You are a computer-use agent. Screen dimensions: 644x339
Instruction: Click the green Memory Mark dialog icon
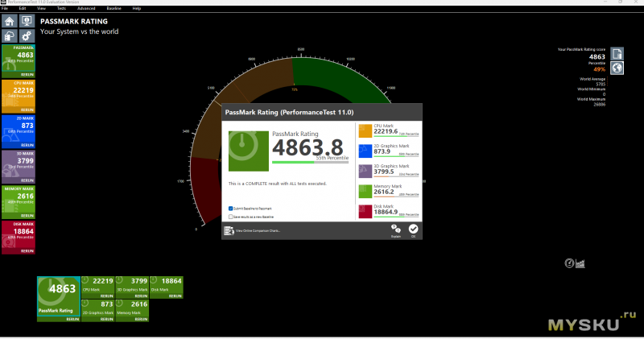point(365,191)
